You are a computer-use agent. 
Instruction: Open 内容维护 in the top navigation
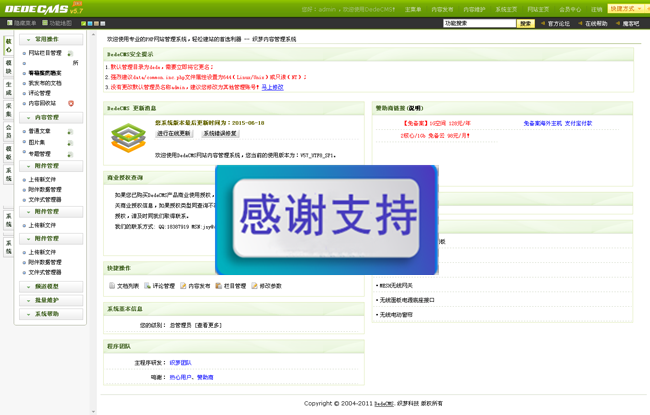click(x=474, y=9)
